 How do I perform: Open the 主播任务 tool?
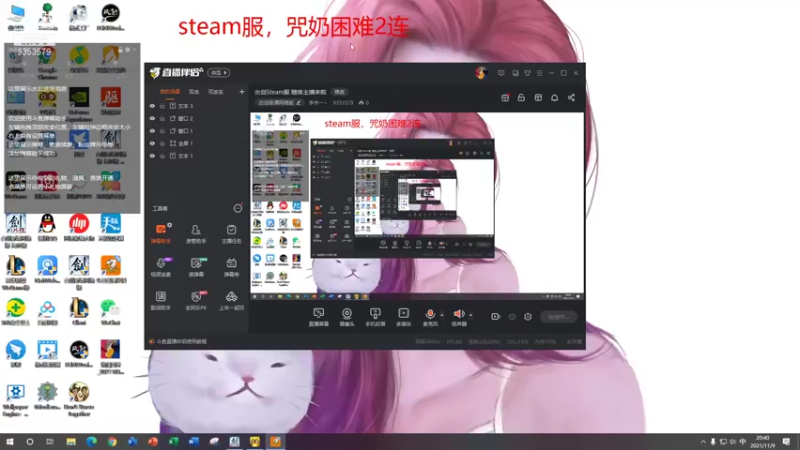click(231, 233)
